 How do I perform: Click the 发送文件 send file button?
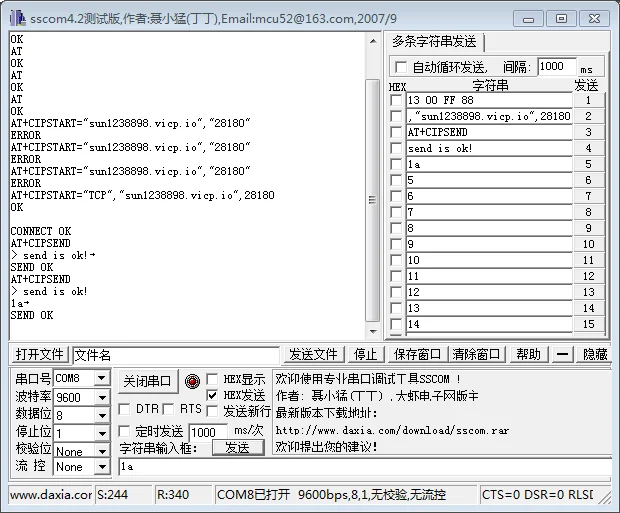click(313, 354)
